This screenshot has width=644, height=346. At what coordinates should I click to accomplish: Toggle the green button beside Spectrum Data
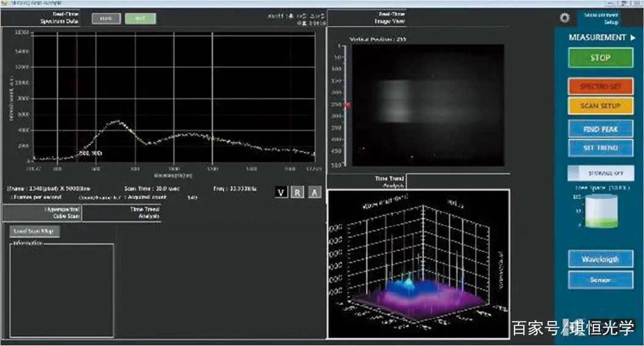point(140,18)
